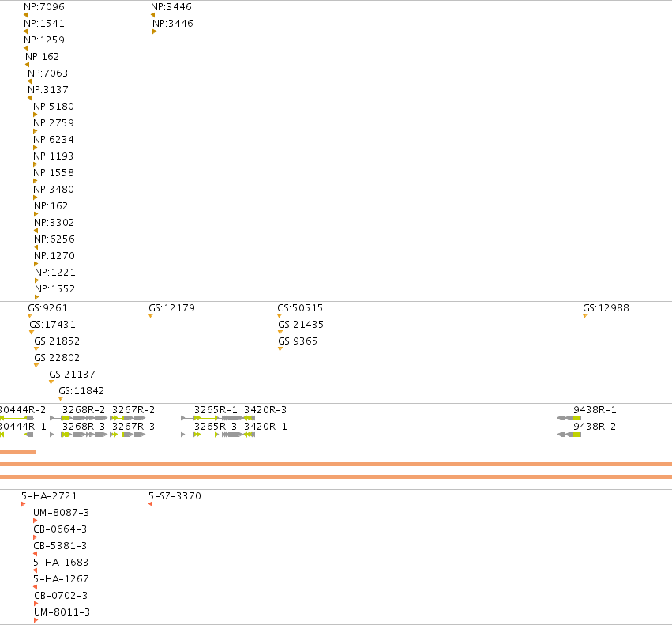Image resolution: width=672 pixels, height=625 pixels.
Task: Click the GS:21852 label
Action: (x=57, y=341)
